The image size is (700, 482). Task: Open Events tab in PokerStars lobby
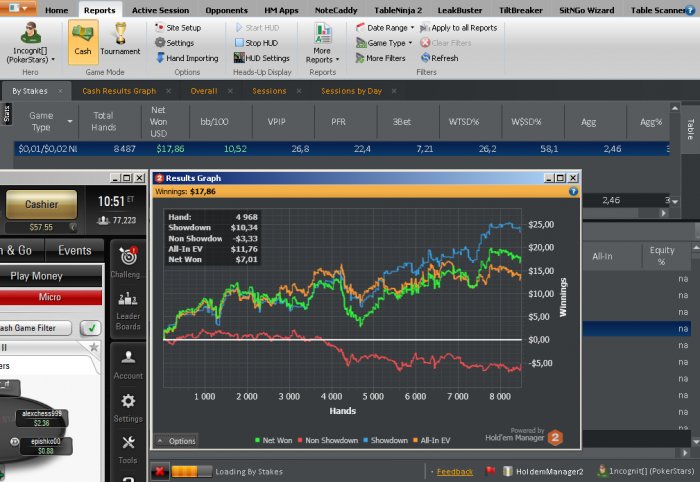click(75, 250)
